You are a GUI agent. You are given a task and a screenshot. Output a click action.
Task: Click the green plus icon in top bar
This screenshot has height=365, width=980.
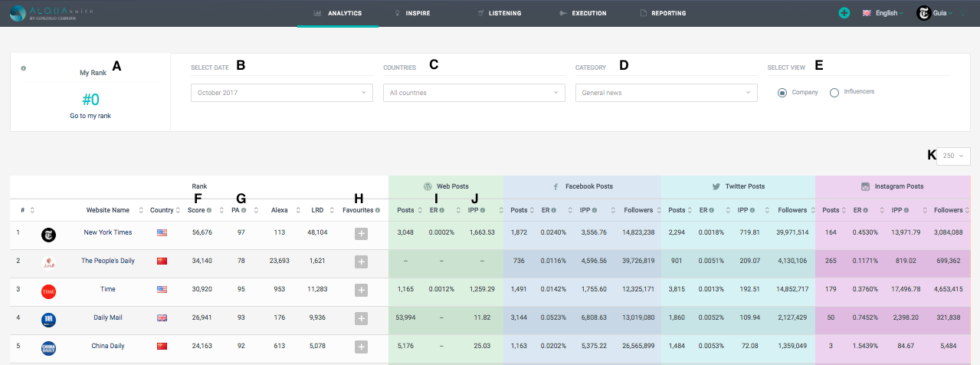844,13
